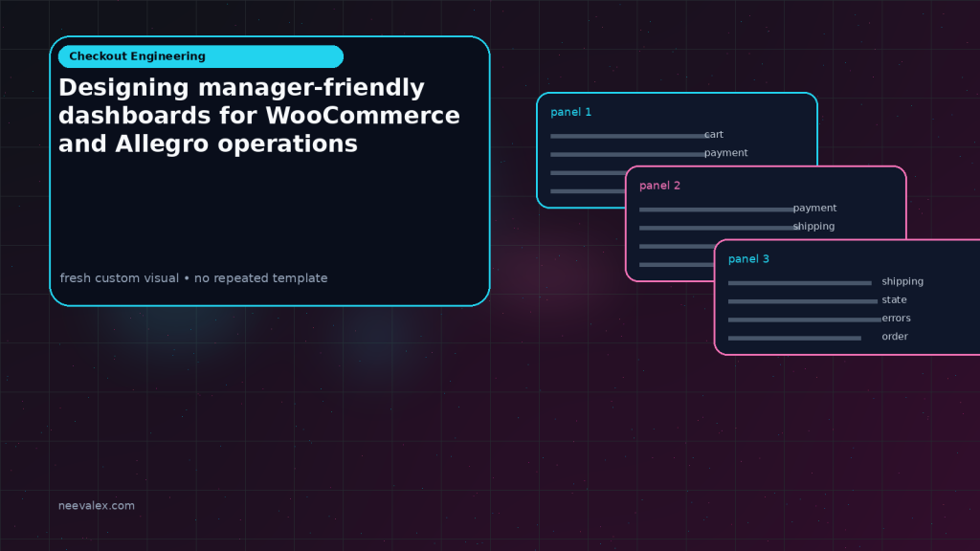
Task: Click the 'order' label in panel 3
Action: click(895, 336)
